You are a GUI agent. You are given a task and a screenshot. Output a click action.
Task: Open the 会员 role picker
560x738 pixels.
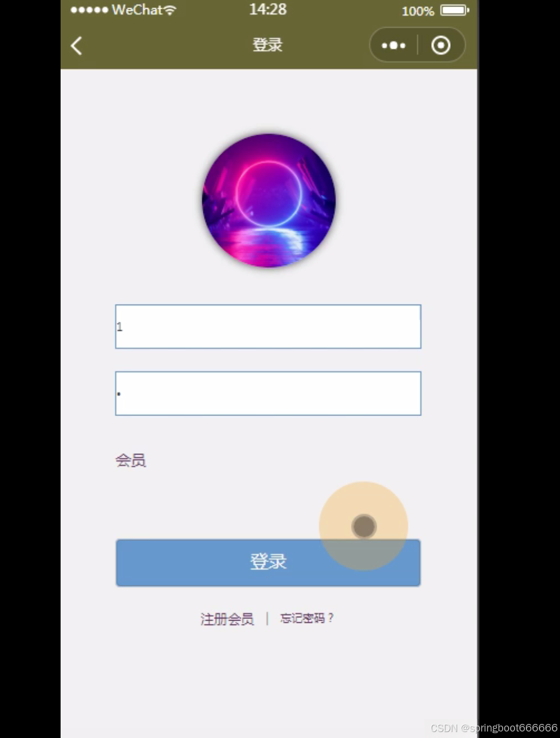131,460
